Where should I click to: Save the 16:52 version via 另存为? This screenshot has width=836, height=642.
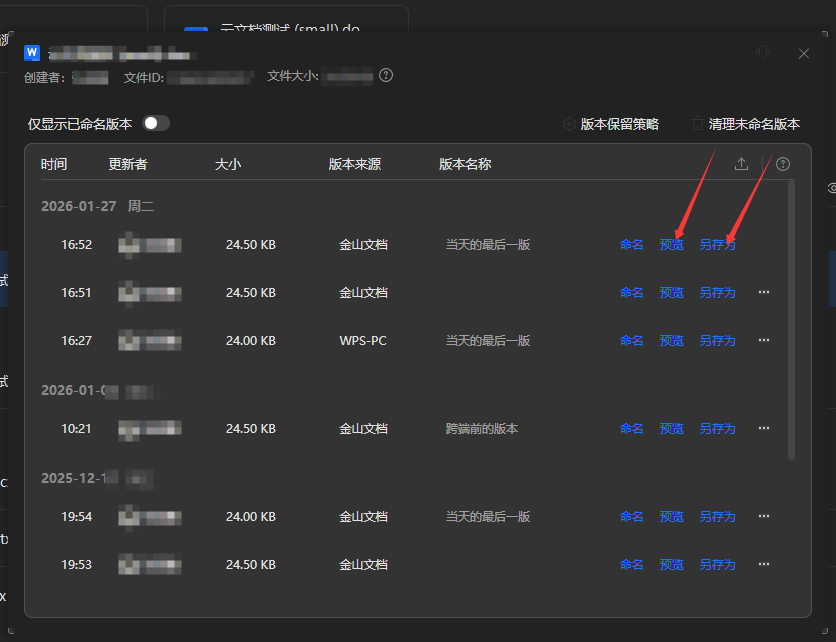pos(717,244)
